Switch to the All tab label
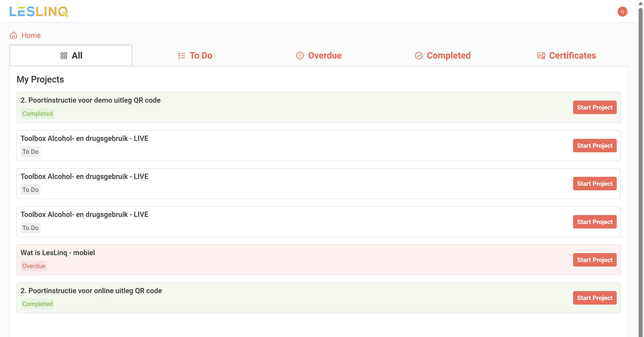 coord(77,56)
